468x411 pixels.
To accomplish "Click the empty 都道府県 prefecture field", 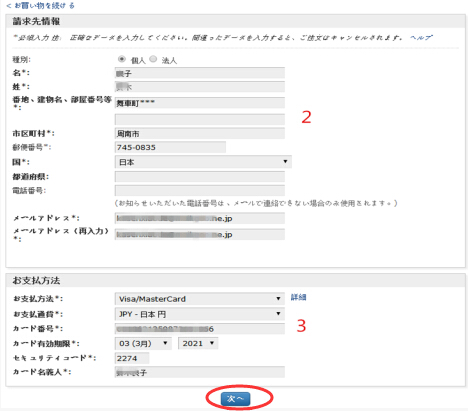I will click(x=200, y=177).
